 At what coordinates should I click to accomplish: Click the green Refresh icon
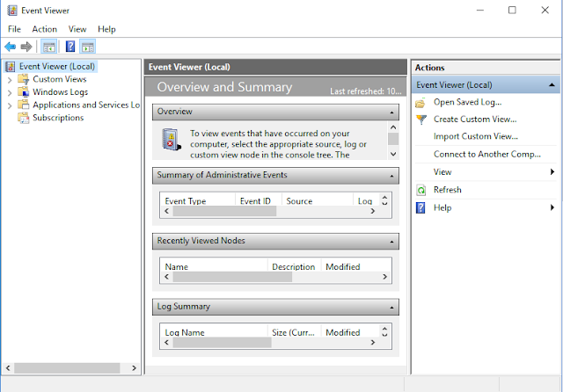(420, 190)
